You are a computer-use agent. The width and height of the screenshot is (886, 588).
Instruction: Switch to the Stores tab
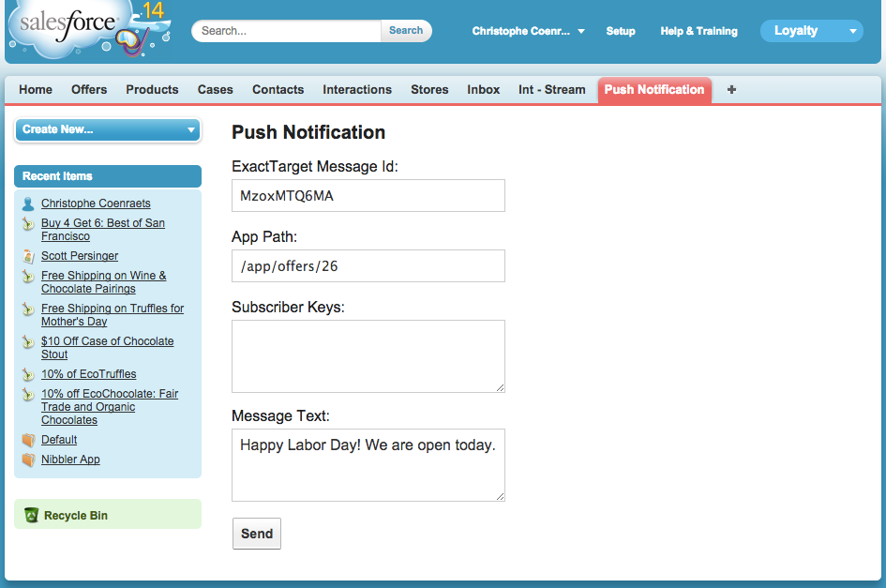[x=429, y=89]
